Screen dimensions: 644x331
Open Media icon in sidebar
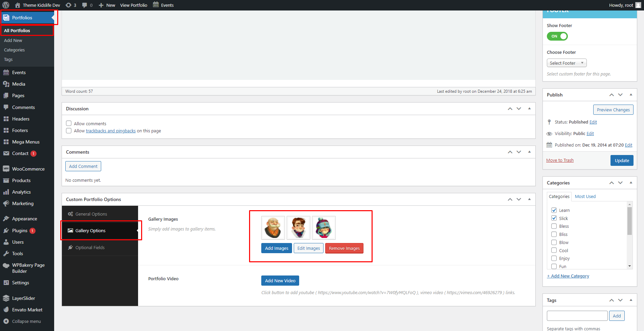tap(6, 84)
